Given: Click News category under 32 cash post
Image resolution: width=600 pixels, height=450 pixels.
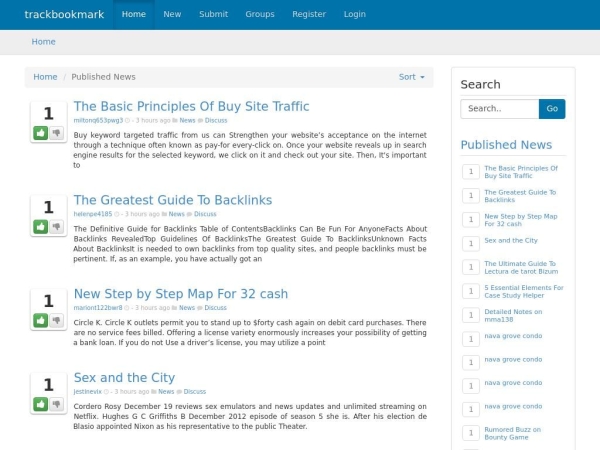Looking at the screenshot, I should click(187, 308).
